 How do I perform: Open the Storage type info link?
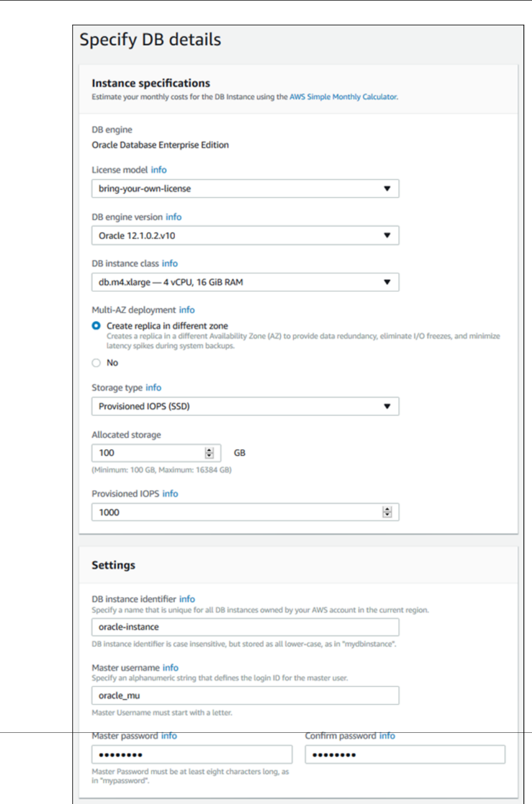pos(153,387)
